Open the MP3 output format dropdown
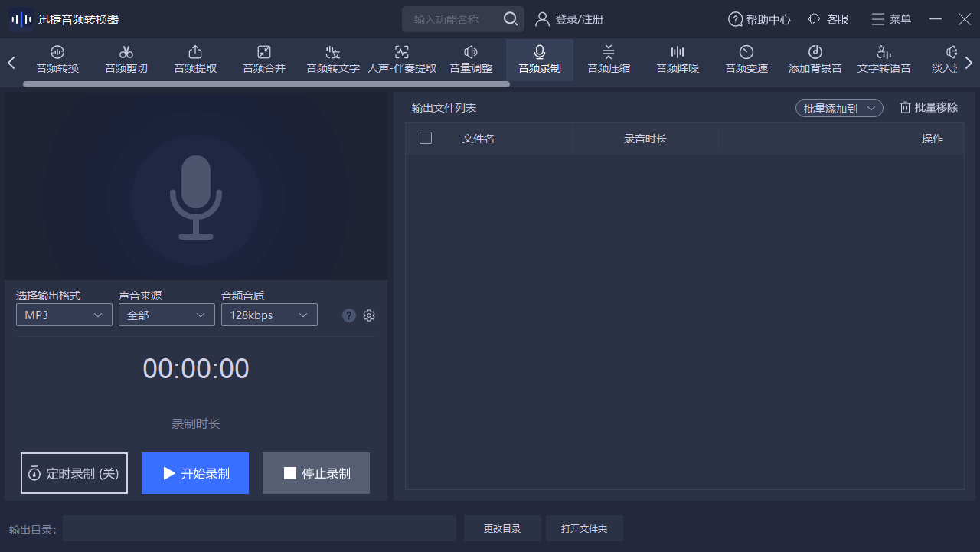 [x=64, y=314]
